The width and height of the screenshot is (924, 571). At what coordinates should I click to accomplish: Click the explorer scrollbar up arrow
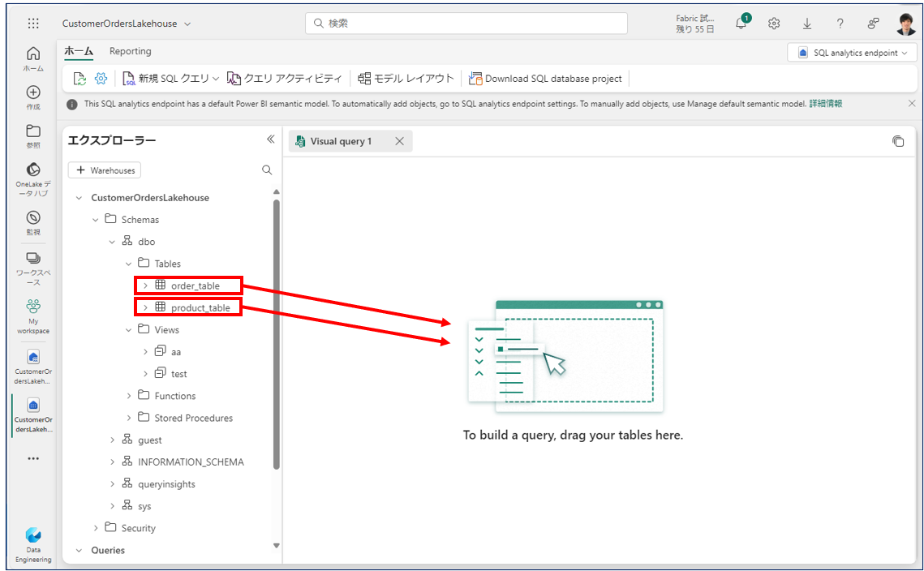click(x=277, y=192)
